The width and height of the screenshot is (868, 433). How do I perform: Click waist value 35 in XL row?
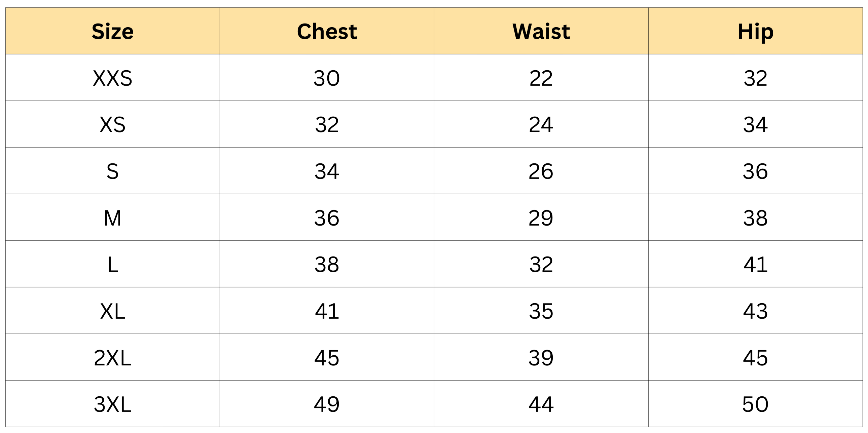(x=541, y=311)
